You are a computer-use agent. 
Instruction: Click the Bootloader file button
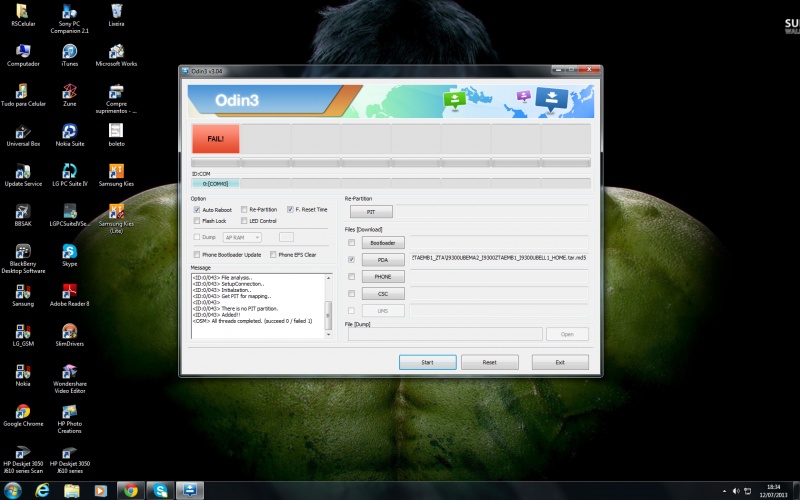point(383,243)
